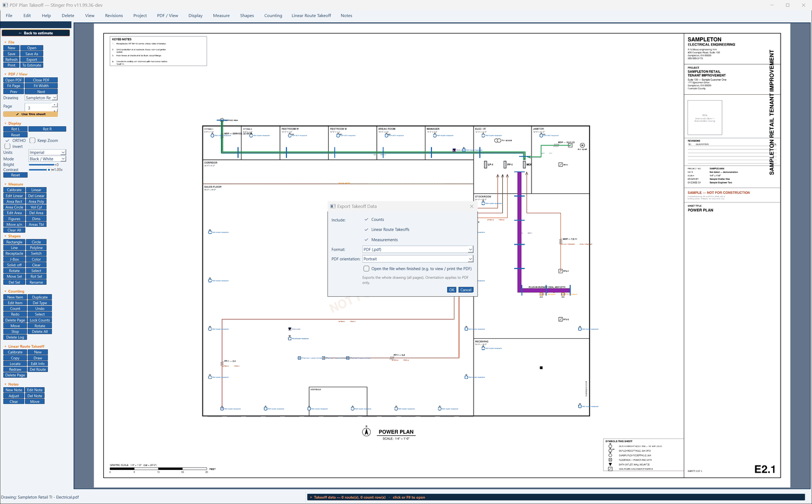Image resolution: width=812 pixels, height=504 pixels.
Task: Select the J-Box shape tool
Action: pos(14,259)
